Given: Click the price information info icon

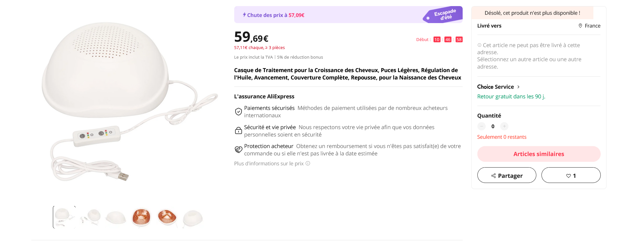Looking at the screenshot, I should click(x=308, y=164).
